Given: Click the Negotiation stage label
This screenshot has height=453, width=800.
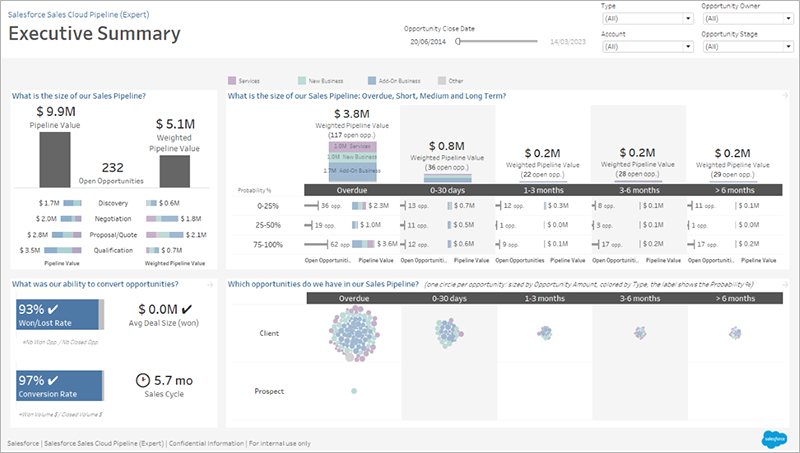Looking at the screenshot, I should (113, 219).
